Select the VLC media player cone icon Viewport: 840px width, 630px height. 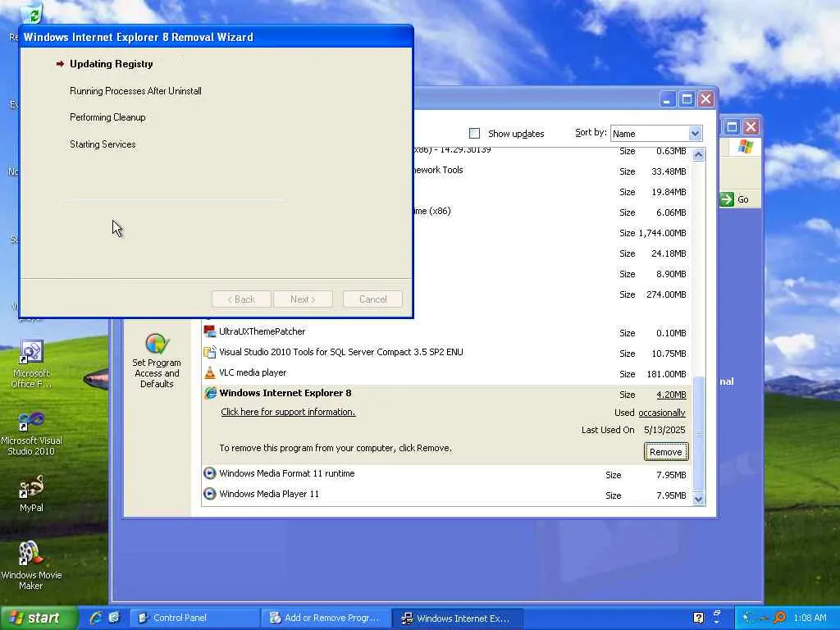coord(210,372)
